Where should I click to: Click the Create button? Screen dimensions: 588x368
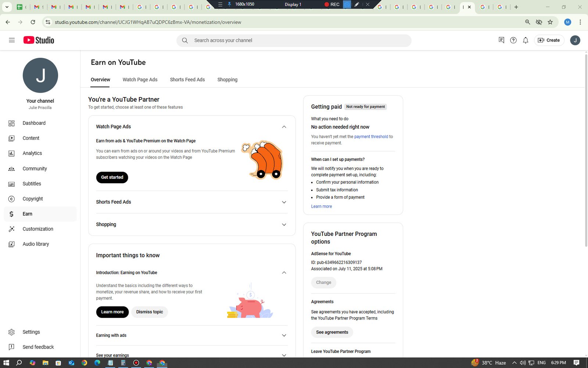pyautogui.click(x=549, y=40)
